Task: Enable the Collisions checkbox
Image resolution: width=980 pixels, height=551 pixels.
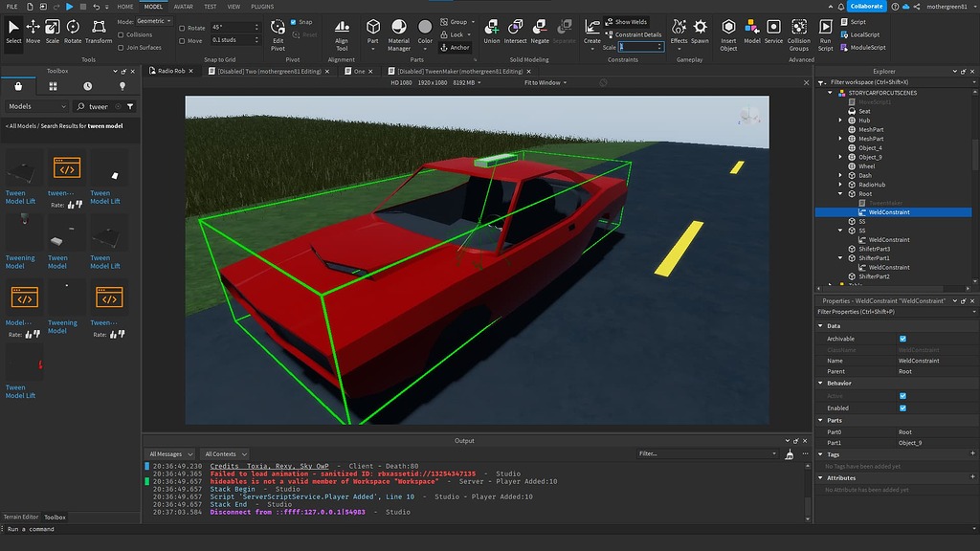Action: tap(120, 35)
